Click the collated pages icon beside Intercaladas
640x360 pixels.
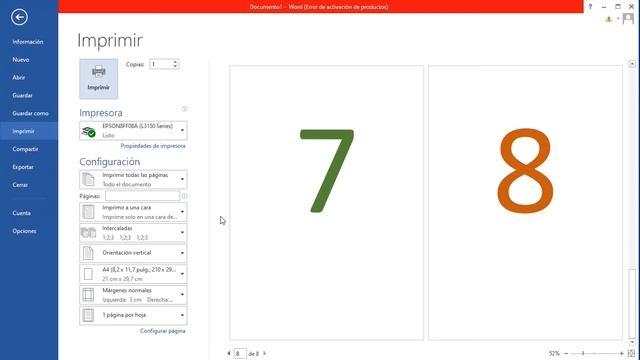[x=89, y=233]
